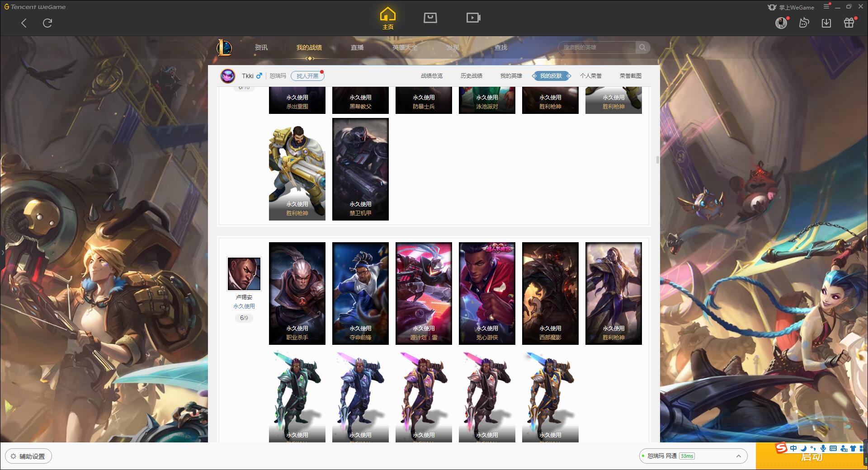Switch to the 直播 tab
The width and height of the screenshot is (868, 470).
pyautogui.click(x=357, y=47)
